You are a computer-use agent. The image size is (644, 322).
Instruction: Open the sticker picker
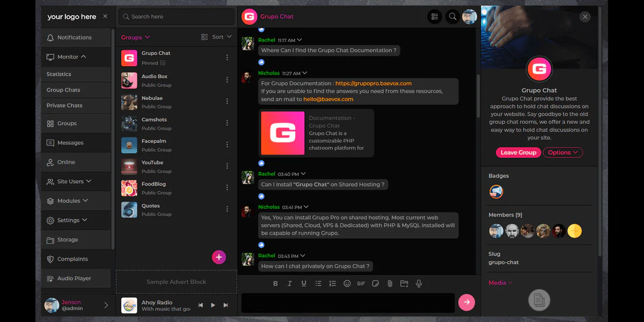(376, 283)
